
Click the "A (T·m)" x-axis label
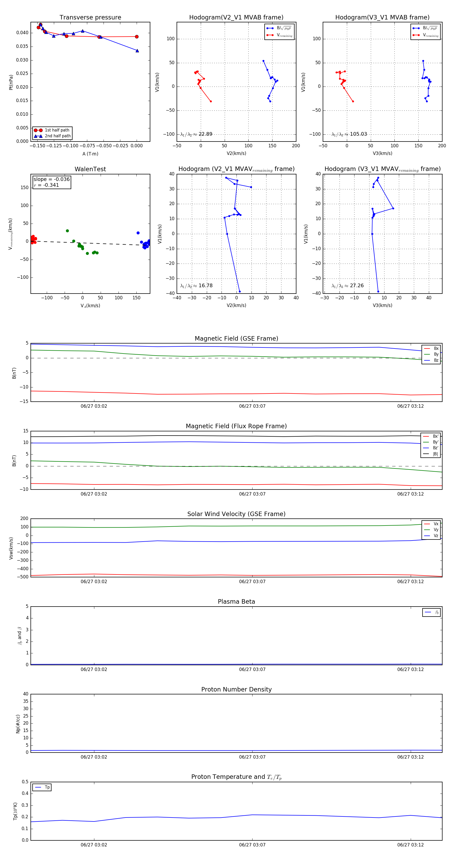90,154
